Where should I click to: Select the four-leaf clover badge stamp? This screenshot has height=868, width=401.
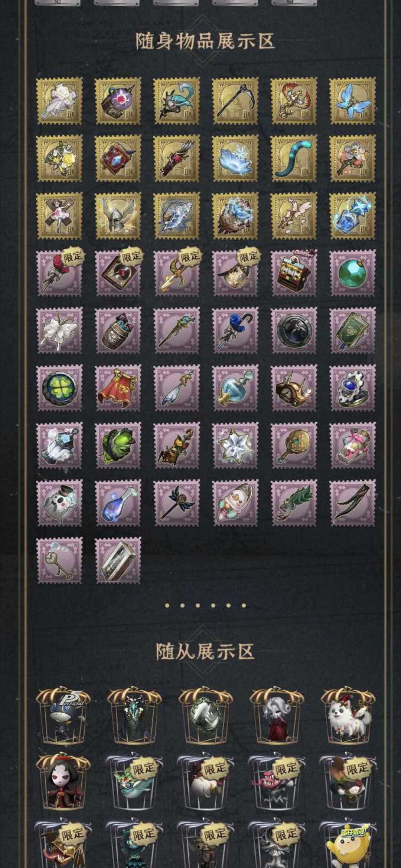(59, 388)
